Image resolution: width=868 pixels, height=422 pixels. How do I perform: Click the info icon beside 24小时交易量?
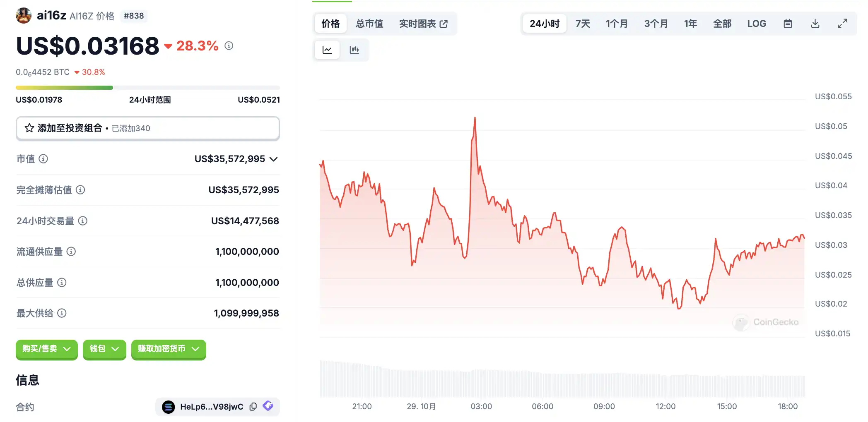click(x=83, y=221)
